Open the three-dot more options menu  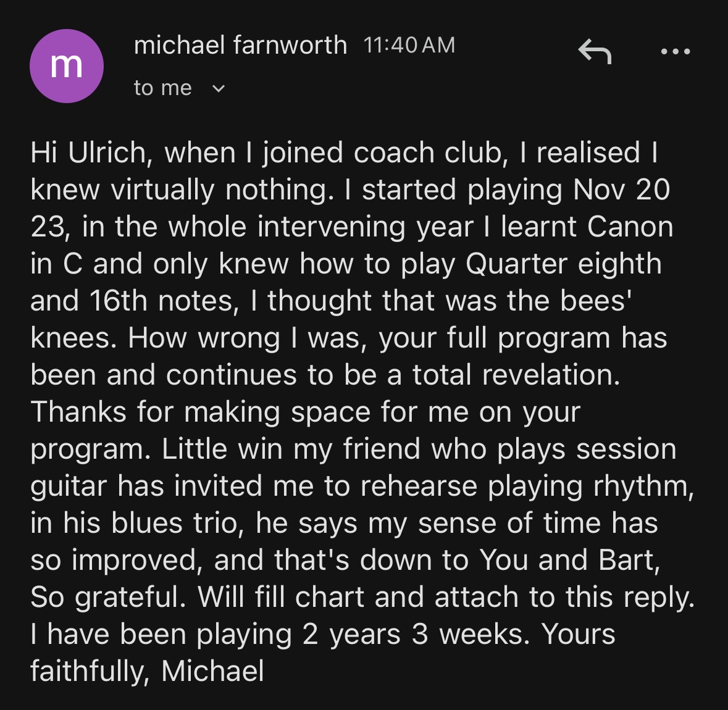point(675,52)
